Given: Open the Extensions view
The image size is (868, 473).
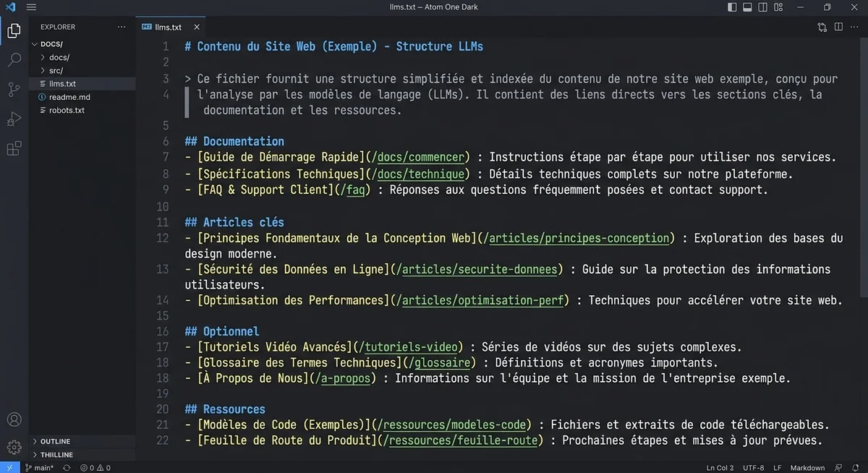Looking at the screenshot, I should (x=14, y=149).
